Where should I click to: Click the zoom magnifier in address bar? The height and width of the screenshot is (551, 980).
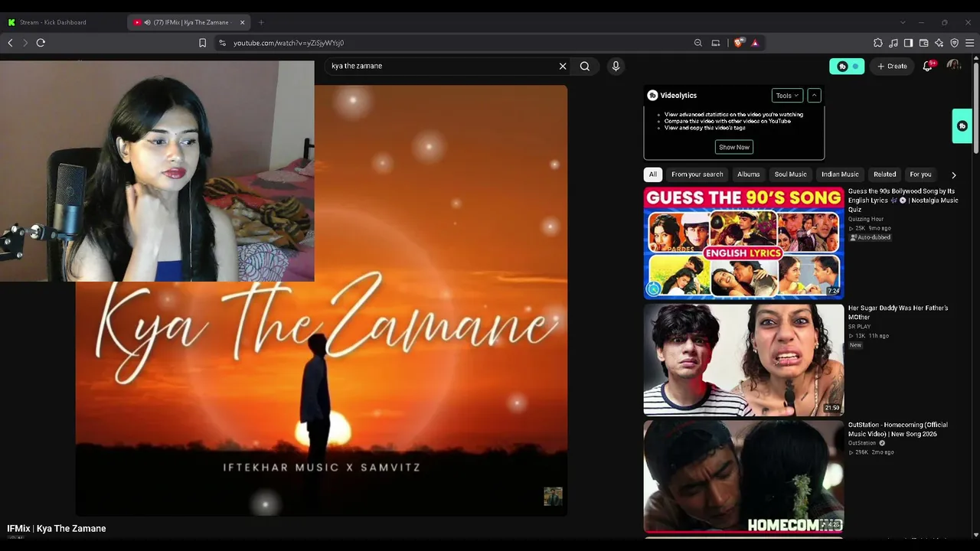pyautogui.click(x=697, y=43)
